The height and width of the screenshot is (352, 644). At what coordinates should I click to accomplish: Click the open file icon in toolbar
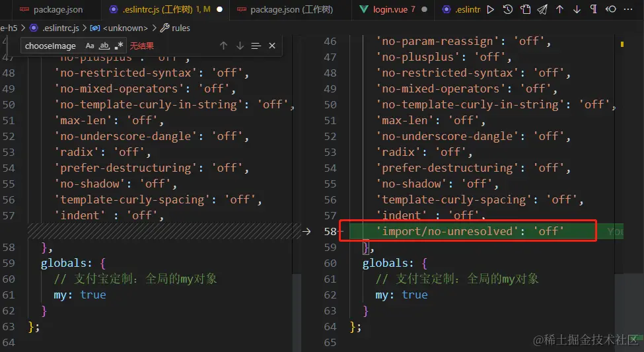[x=525, y=9]
